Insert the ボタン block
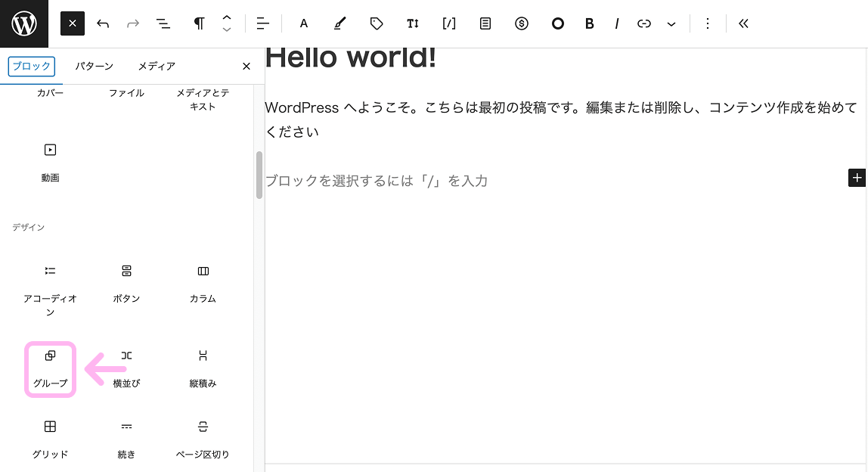Screen dimensions: 868x472 pos(126,284)
